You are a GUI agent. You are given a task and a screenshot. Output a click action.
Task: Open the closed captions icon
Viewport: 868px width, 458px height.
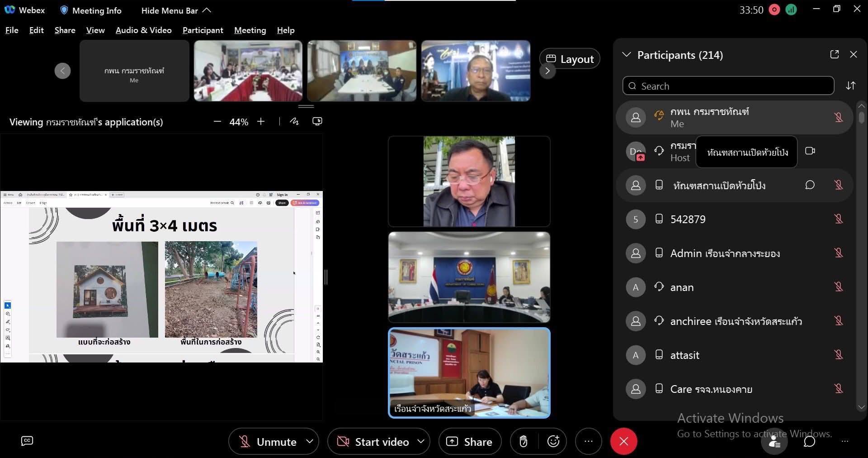(x=27, y=441)
